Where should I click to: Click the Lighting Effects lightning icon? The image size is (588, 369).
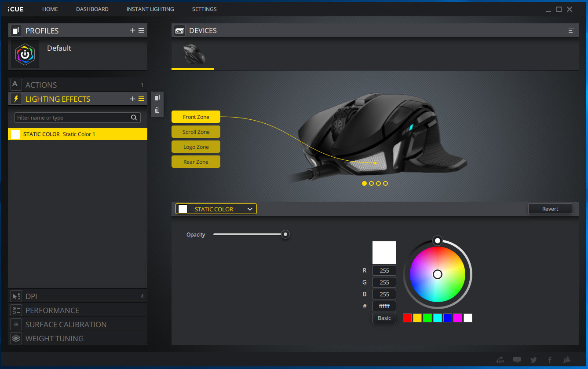[16, 99]
